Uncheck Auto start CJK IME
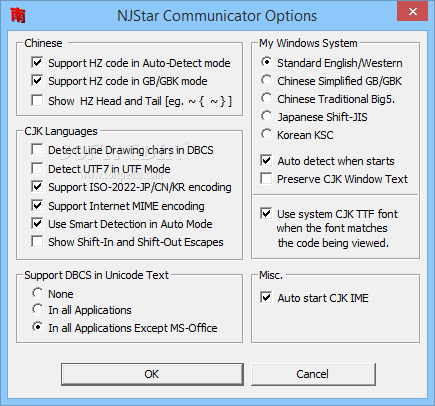This screenshot has height=406, width=435. pos(266,298)
